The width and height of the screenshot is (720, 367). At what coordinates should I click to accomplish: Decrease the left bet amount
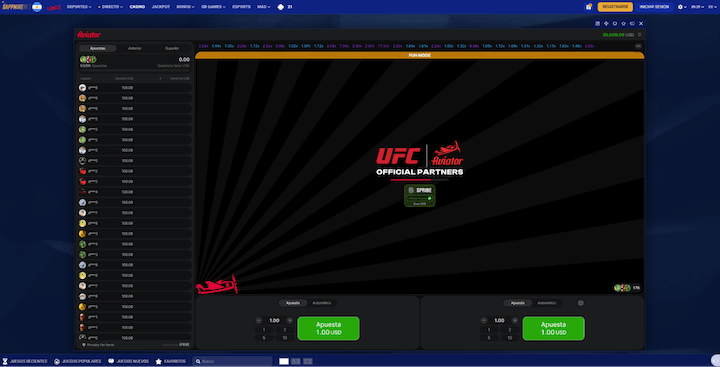pos(259,320)
